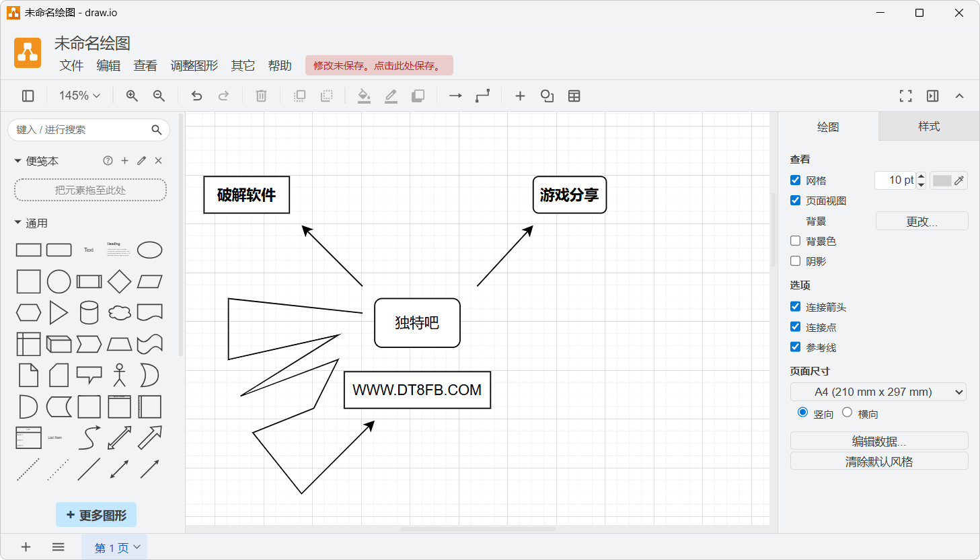Open the 帮助 menu

[280, 65]
